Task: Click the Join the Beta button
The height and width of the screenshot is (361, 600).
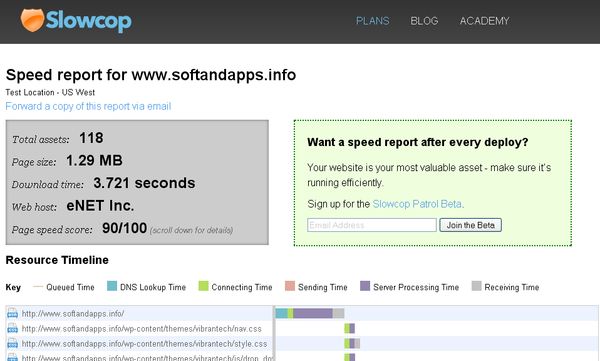Action: [470, 225]
